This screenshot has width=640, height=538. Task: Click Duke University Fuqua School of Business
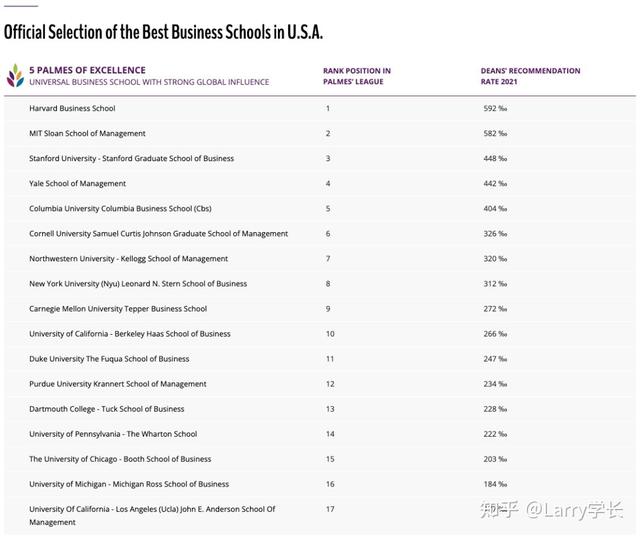tap(109, 359)
